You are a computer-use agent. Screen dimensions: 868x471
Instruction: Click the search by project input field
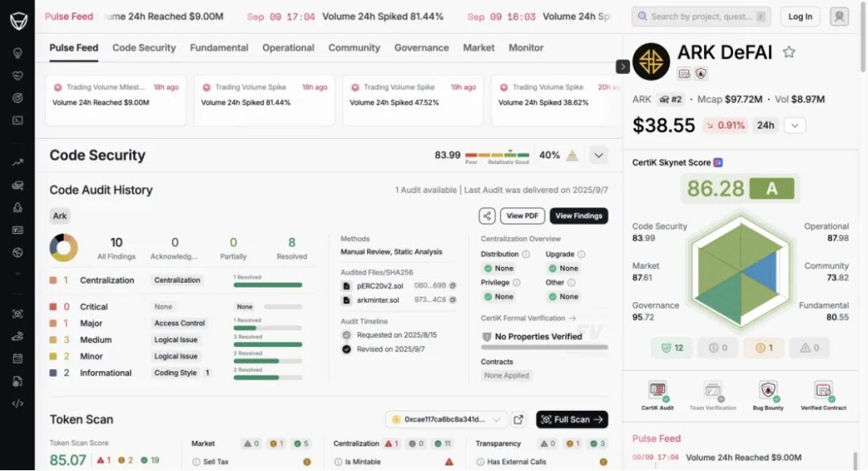pos(701,16)
